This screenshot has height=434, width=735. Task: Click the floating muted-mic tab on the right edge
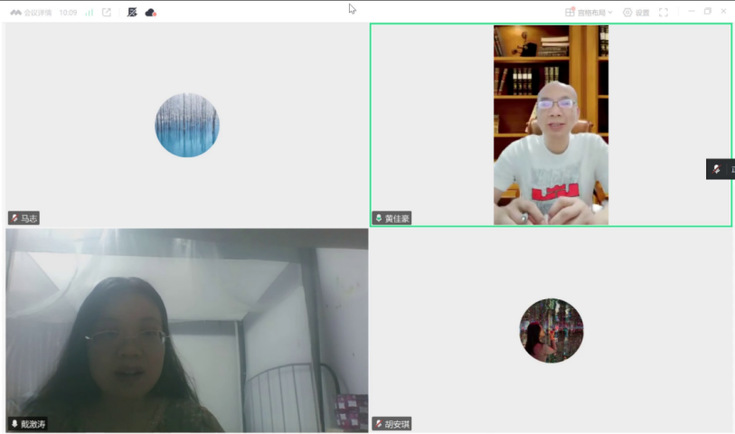tap(720, 169)
